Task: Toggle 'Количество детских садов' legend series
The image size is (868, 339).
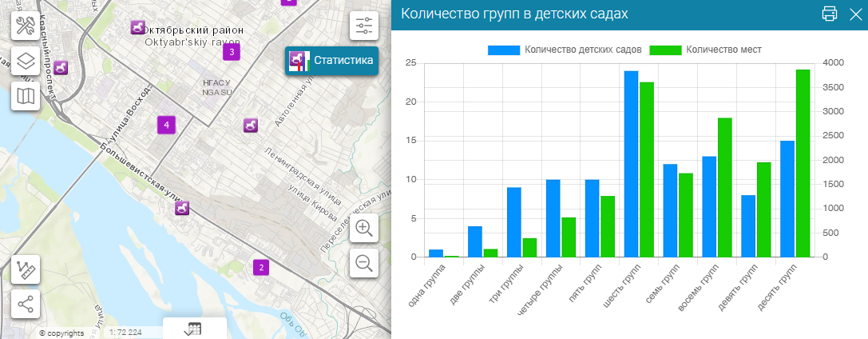Action: click(x=565, y=50)
